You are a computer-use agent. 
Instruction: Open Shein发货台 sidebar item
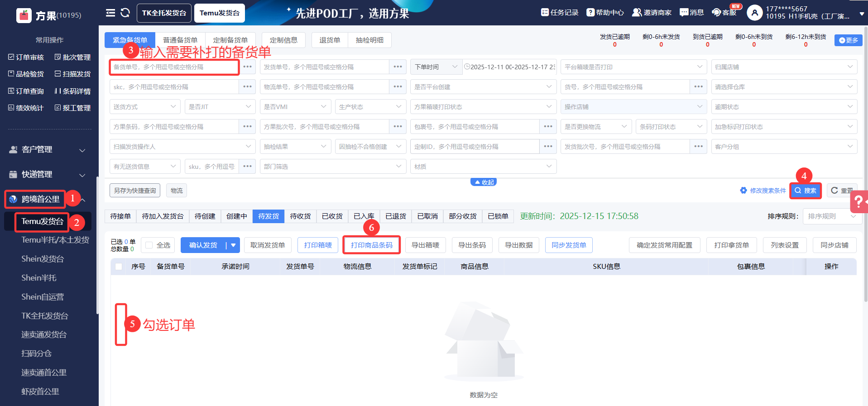(x=43, y=259)
